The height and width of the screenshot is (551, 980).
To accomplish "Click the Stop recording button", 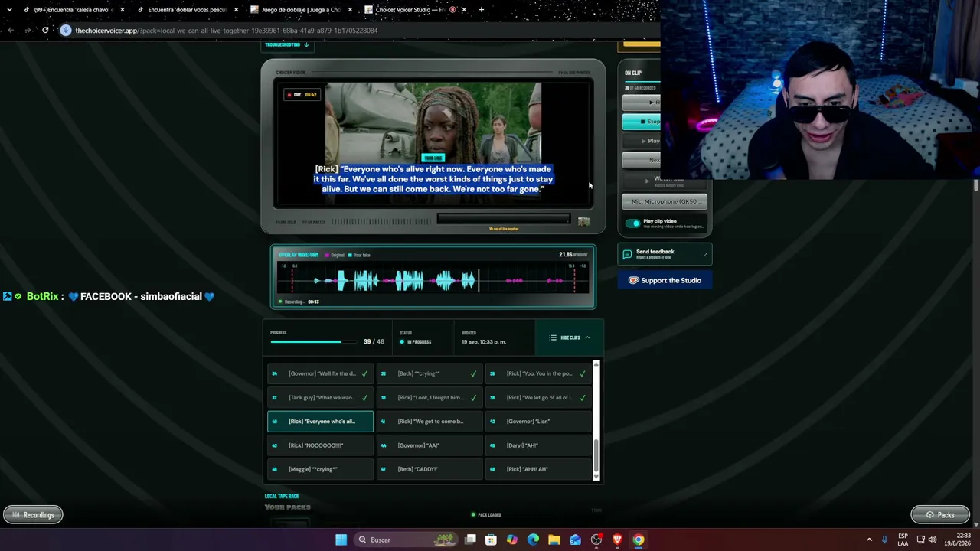I will click(x=642, y=121).
